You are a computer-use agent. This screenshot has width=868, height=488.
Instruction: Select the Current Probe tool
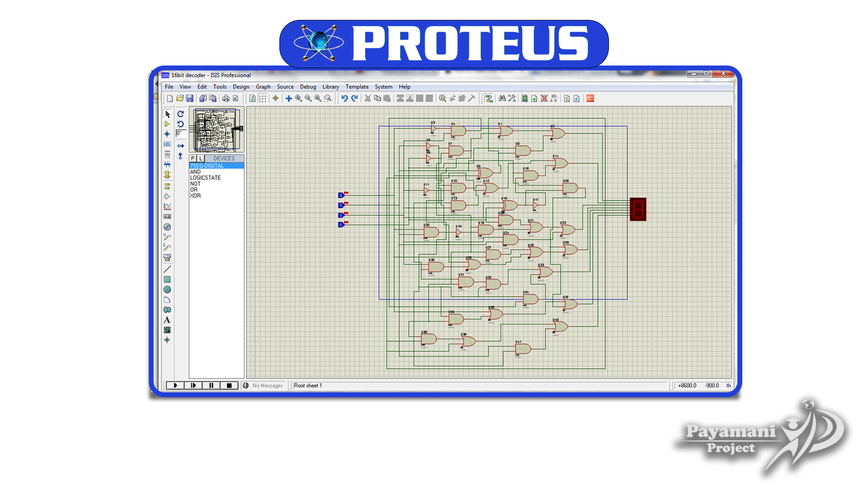coord(167,247)
